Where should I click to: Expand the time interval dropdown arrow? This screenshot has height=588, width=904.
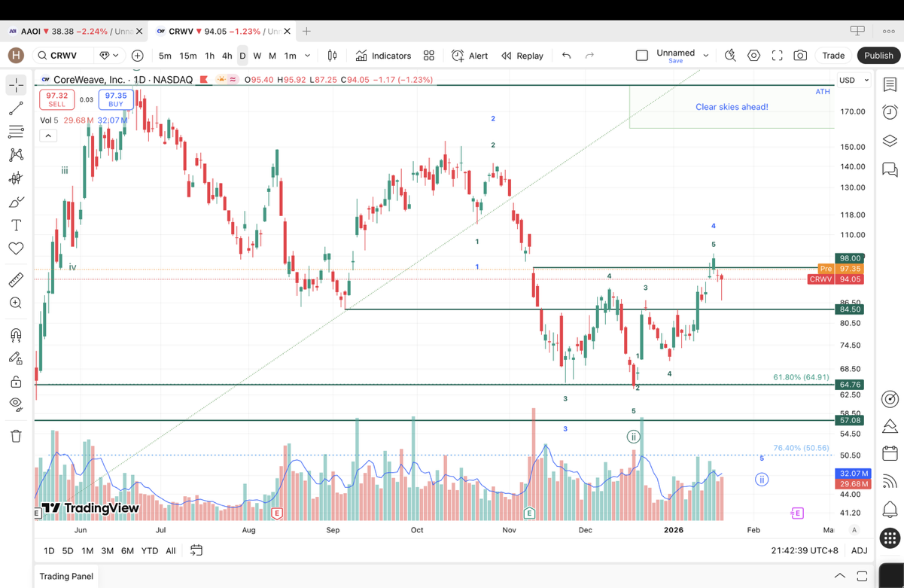click(308, 56)
